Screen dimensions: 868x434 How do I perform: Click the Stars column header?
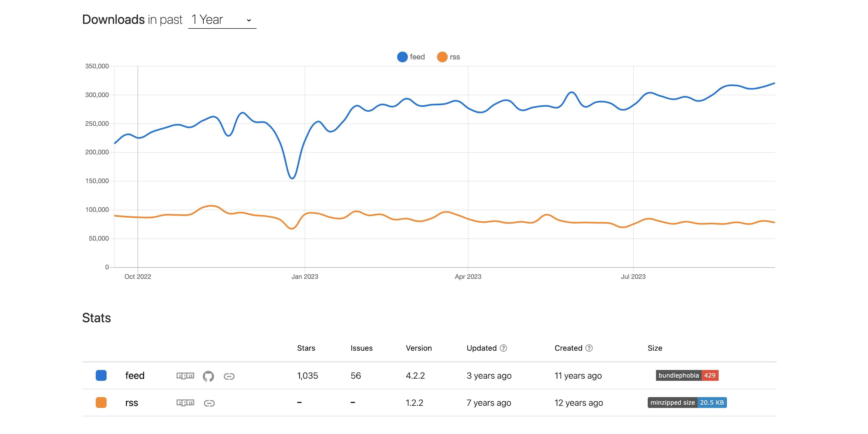coord(306,348)
